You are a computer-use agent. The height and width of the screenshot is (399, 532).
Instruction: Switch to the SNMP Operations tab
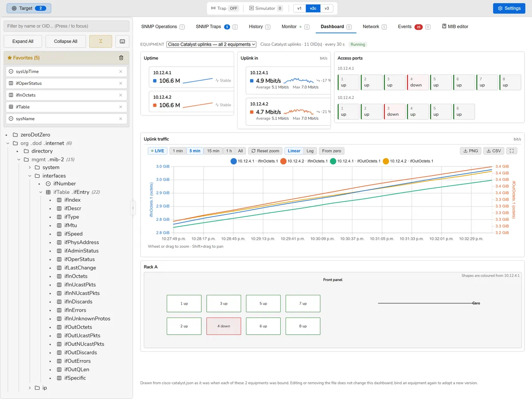(x=163, y=27)
